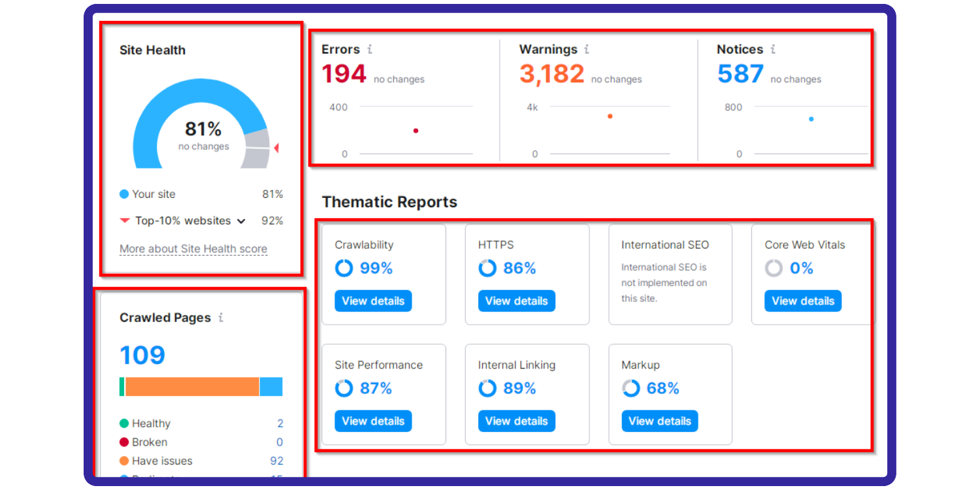Click the green segment of crawled pages bar
Viewport: 980px width, 490px height.
pyautogui.click(x=122, y=387)
